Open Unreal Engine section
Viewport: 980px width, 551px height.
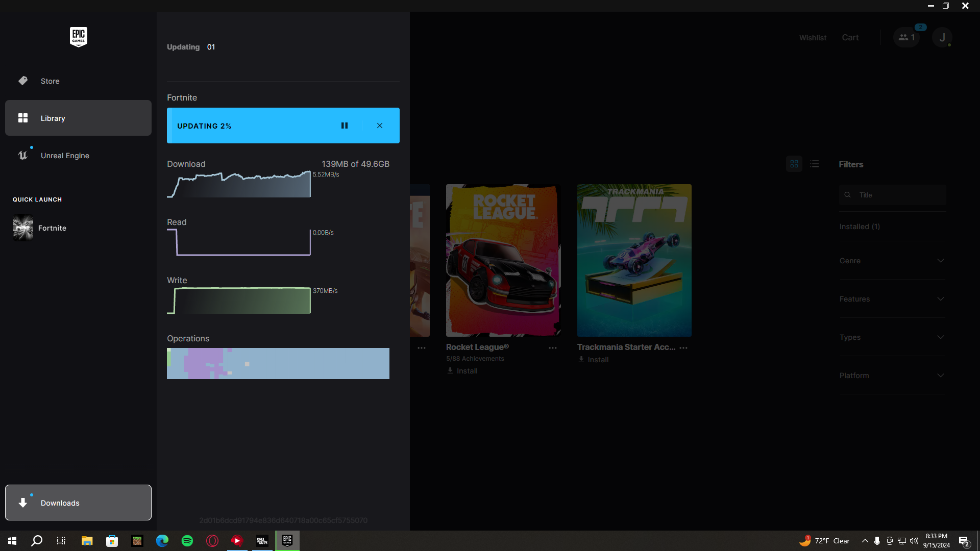coord(65,156)
